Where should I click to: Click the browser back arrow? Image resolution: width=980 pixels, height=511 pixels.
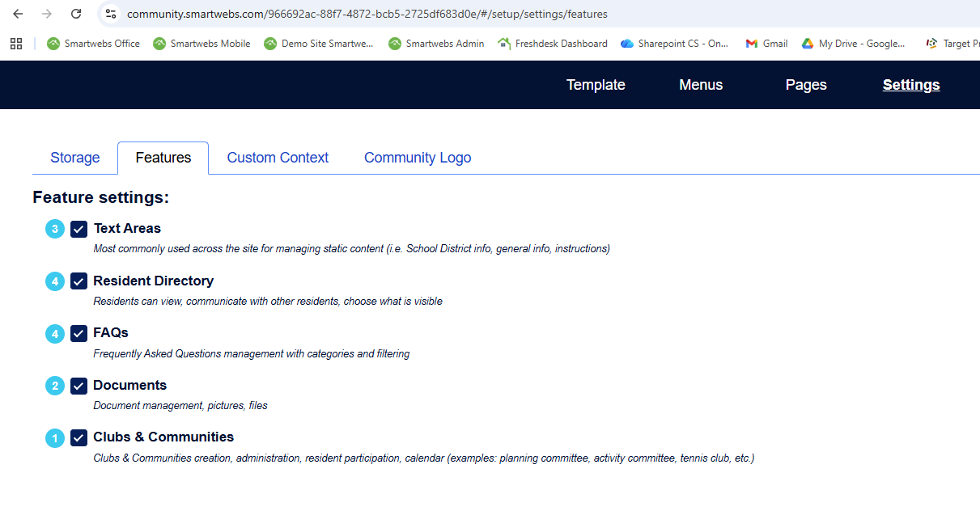[18, 14]
